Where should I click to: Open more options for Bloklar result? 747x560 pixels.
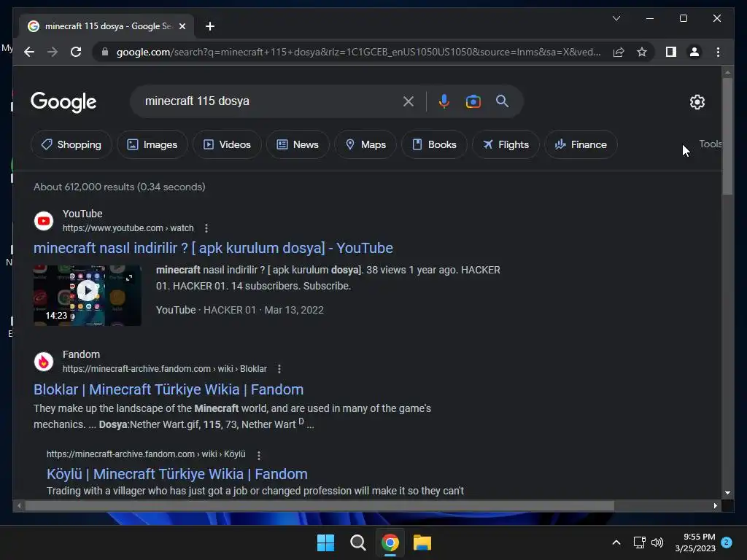tap(279, 369)
